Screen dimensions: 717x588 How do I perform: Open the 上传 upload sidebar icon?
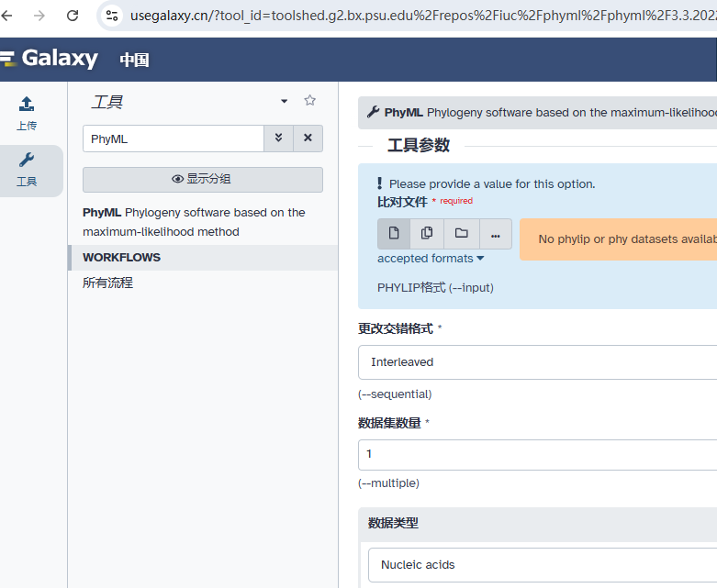click(27, 114)
